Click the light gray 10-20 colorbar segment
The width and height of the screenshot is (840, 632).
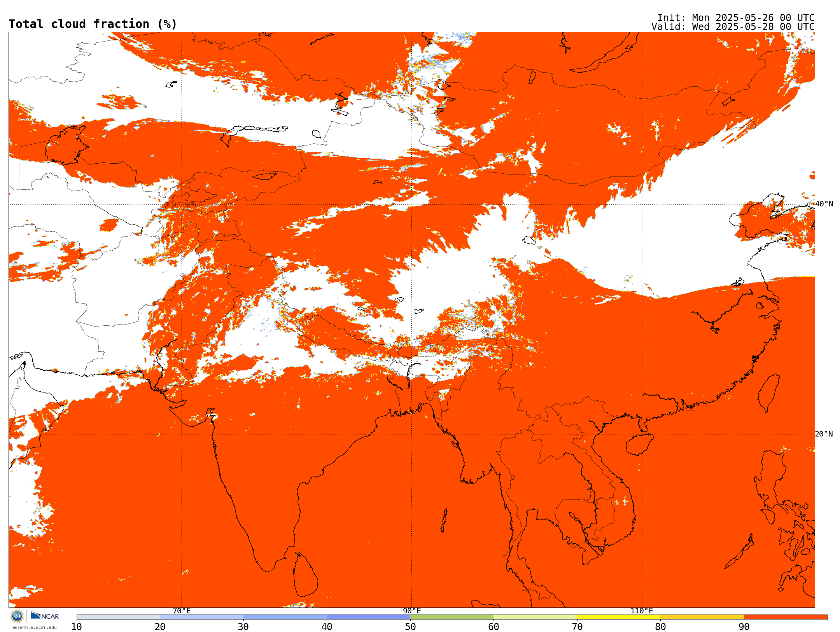click(x=118, y=617)
